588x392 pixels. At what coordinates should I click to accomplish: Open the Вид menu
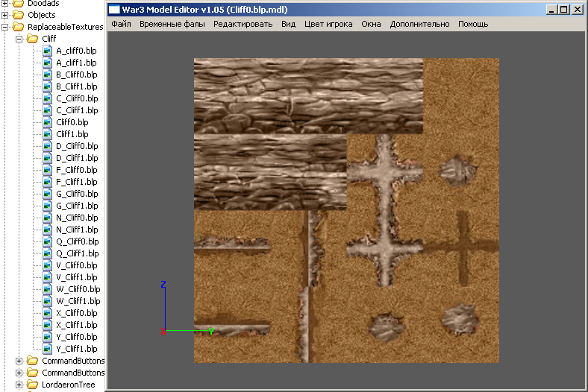point(288,24)
